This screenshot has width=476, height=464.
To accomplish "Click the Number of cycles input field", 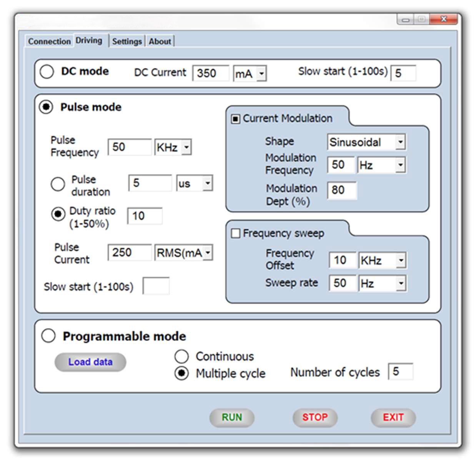I will 401,371.
